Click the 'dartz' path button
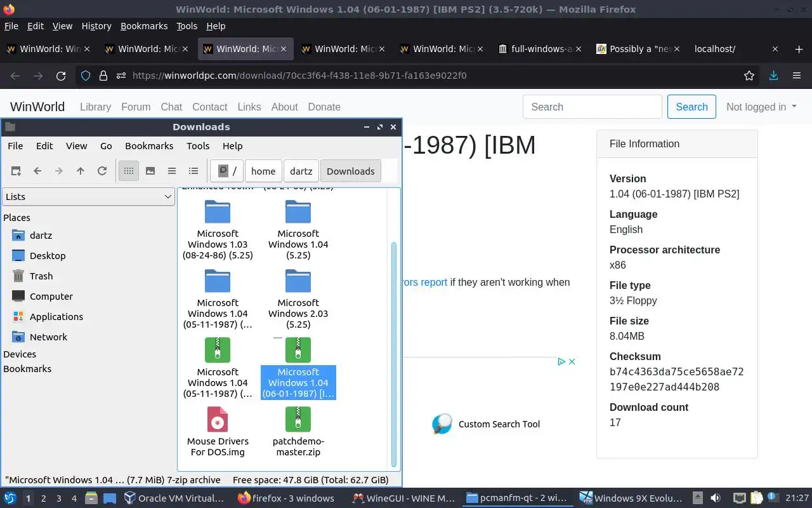Screen dimensions: 812x508 click(x=301, y=171)
